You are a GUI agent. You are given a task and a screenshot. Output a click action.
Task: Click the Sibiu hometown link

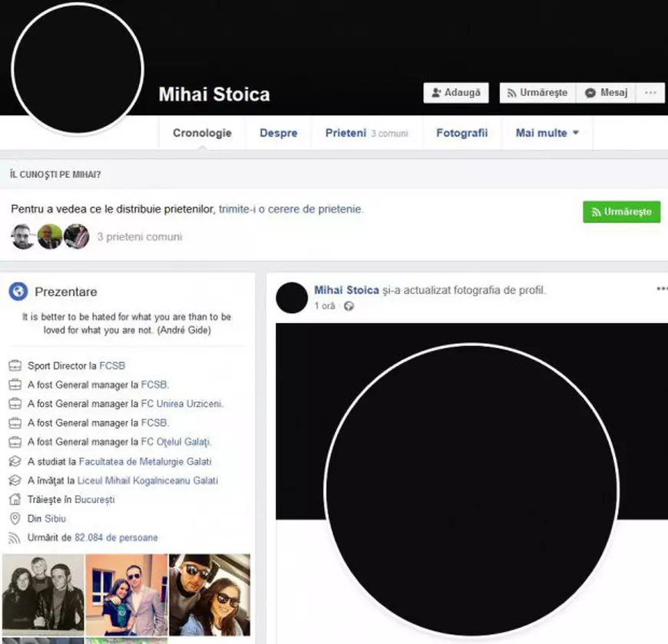pyautogui.click(x=55, y=519)
